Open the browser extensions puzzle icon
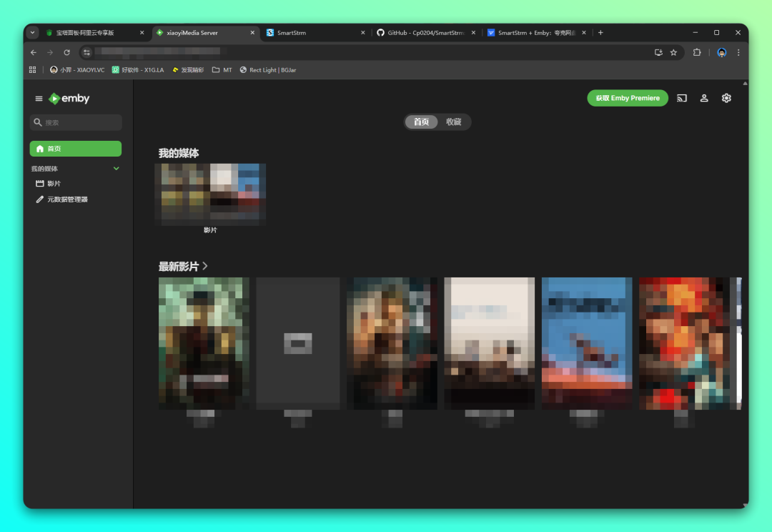The width and height of the screenshot is (772, 532). (x=697, y=52)
